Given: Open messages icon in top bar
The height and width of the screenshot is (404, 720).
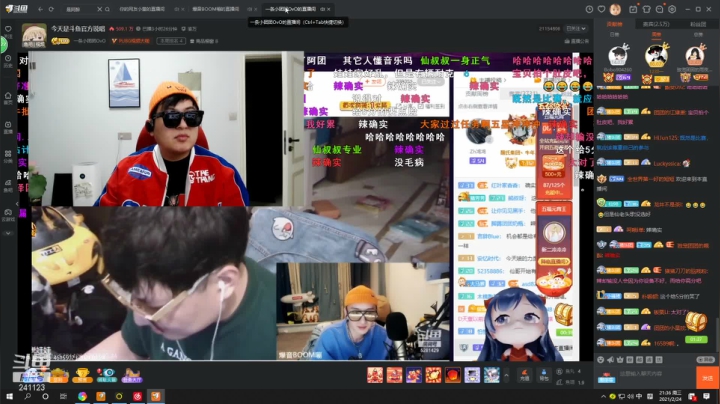Looking at the screenshot, I should click(659, 9).
